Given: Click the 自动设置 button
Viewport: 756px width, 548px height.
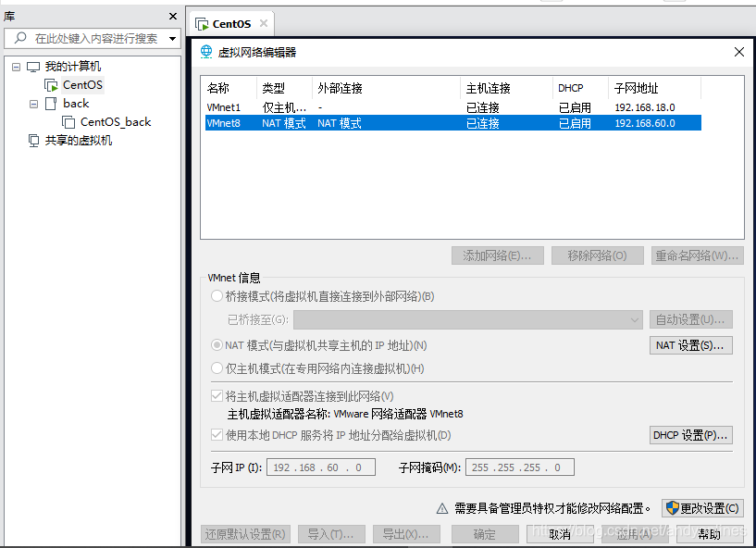Looking at the screenshot, I should pos(691,319).
